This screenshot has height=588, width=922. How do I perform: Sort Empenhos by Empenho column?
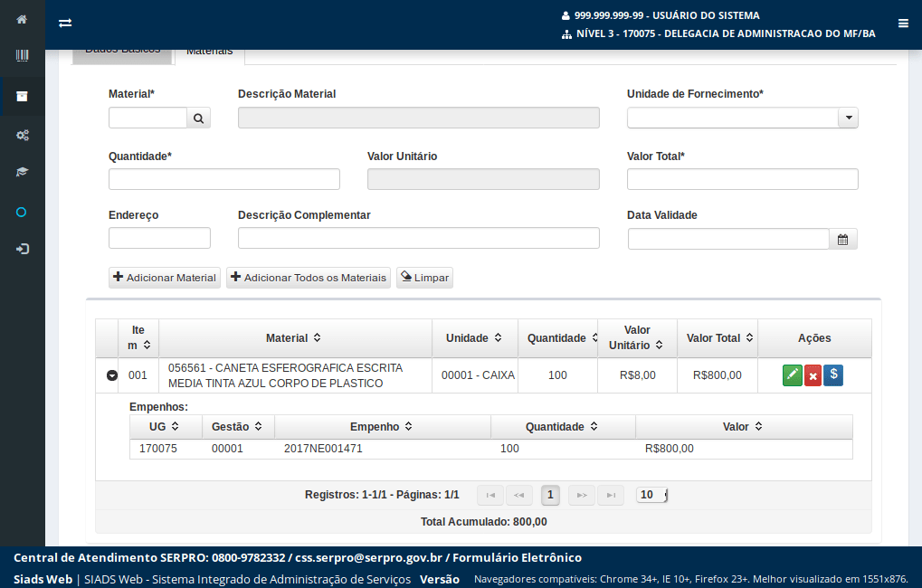coord(382,427)
